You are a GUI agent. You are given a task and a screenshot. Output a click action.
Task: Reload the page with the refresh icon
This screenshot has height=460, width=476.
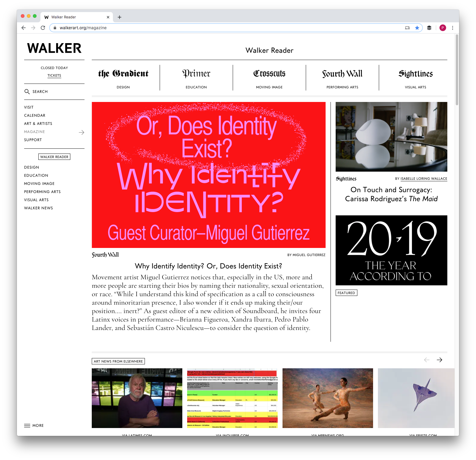point(43,28)
